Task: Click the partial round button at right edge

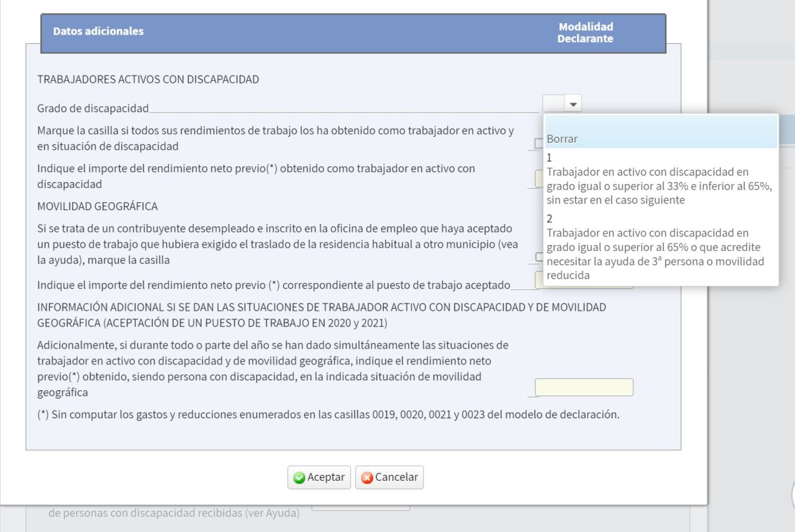Action: [x=792, y=494]
